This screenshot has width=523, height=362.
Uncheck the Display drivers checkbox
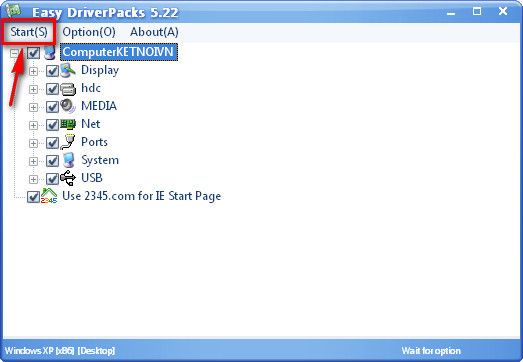pyautogui.click(x=52, y=71)
